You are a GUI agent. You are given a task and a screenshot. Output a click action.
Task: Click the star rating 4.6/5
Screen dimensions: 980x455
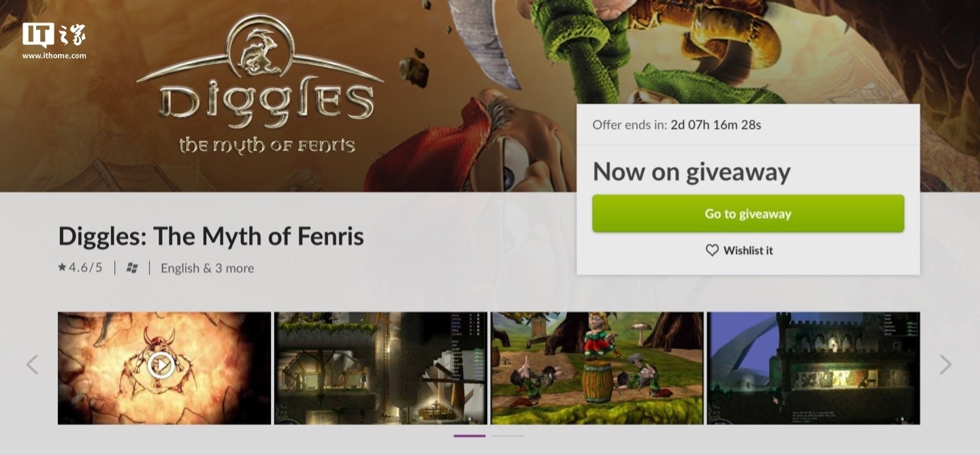click(80, 267)
